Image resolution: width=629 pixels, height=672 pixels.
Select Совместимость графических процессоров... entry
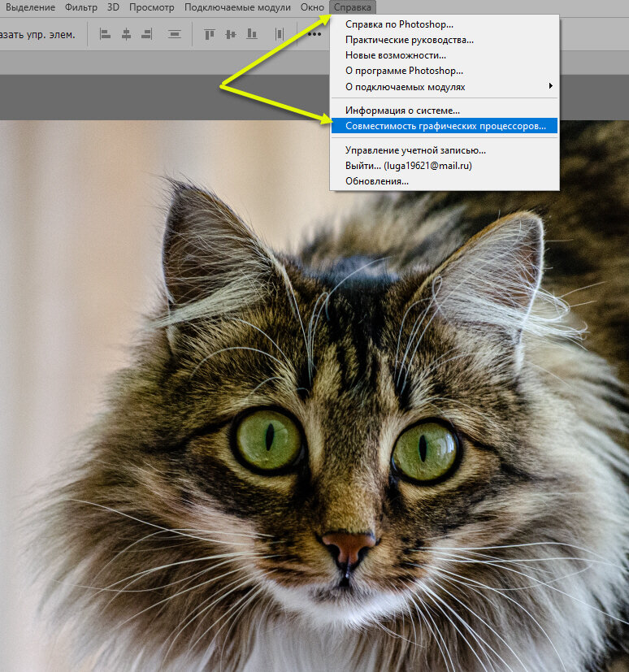click(x=445, y=126)
